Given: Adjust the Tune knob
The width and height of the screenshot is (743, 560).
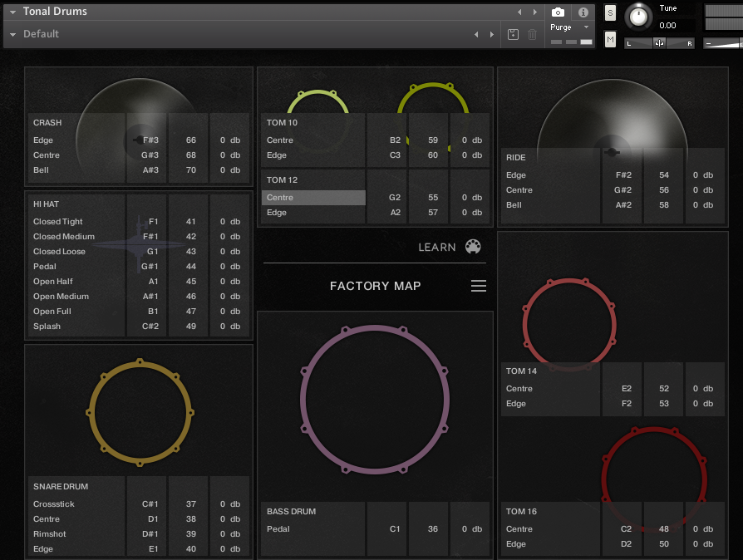Looking at the screenshot, I should 638,17.
